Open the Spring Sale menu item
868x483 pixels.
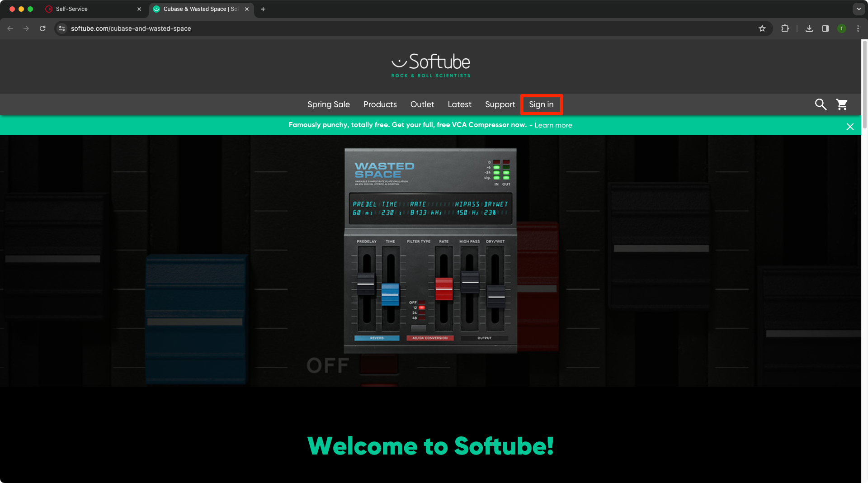pos(329,104)
